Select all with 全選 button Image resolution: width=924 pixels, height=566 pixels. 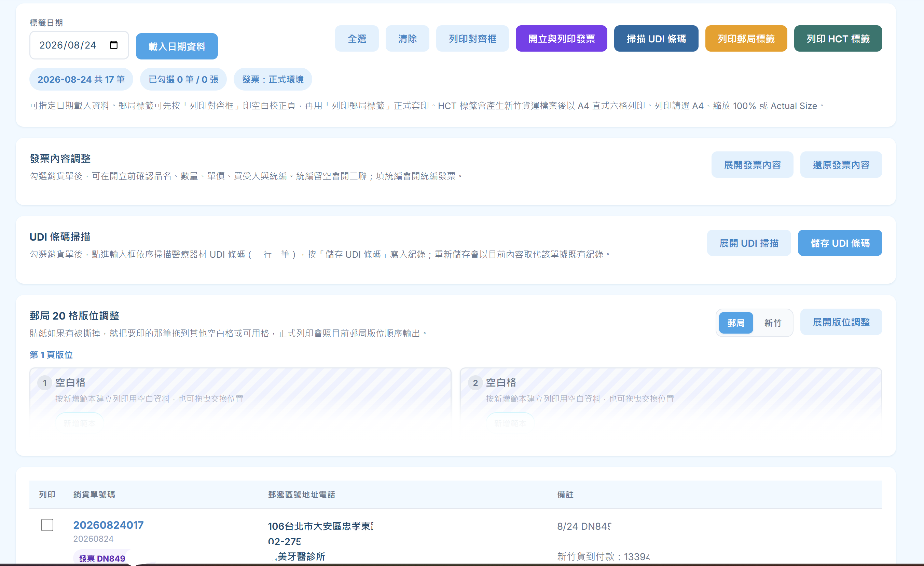click(x=357, y=39)
